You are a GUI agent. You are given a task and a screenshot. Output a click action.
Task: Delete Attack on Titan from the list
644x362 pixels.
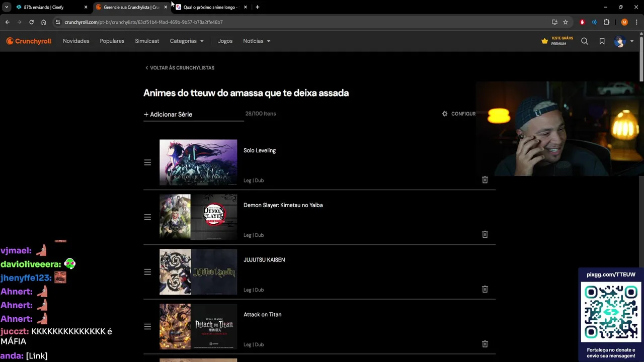(485, 344)
